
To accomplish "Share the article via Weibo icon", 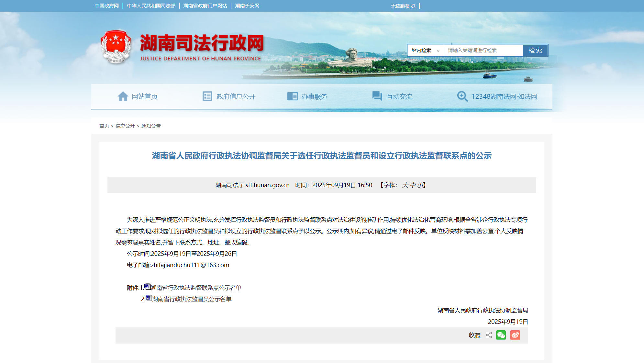I will point(515,335).
